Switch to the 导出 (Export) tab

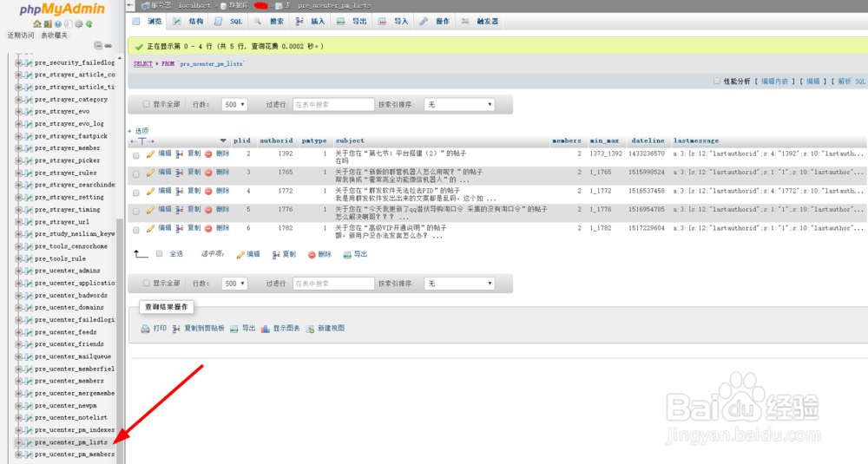[x=352, y=22]
